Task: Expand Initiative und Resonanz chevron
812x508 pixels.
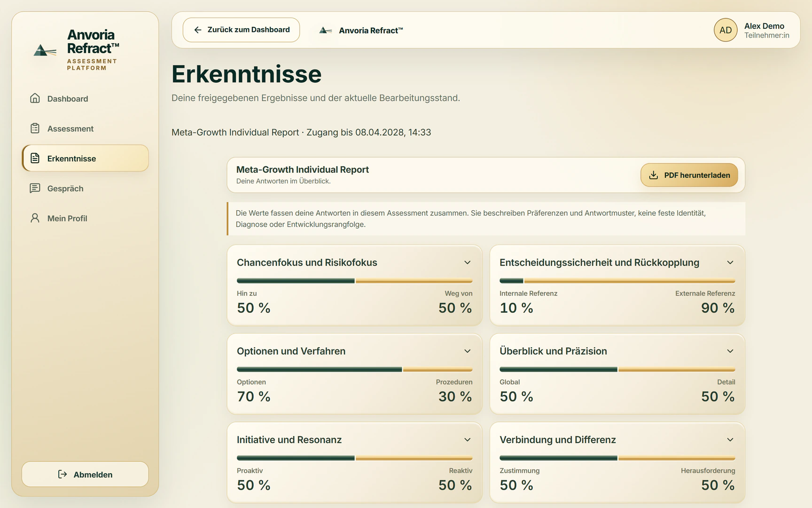Action: 468,440
